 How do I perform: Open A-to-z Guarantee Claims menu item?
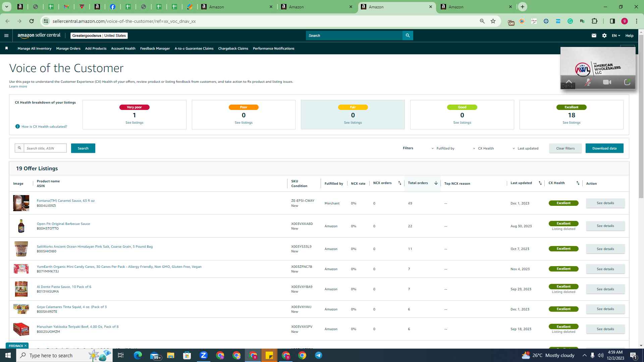[x=194, y=48]
